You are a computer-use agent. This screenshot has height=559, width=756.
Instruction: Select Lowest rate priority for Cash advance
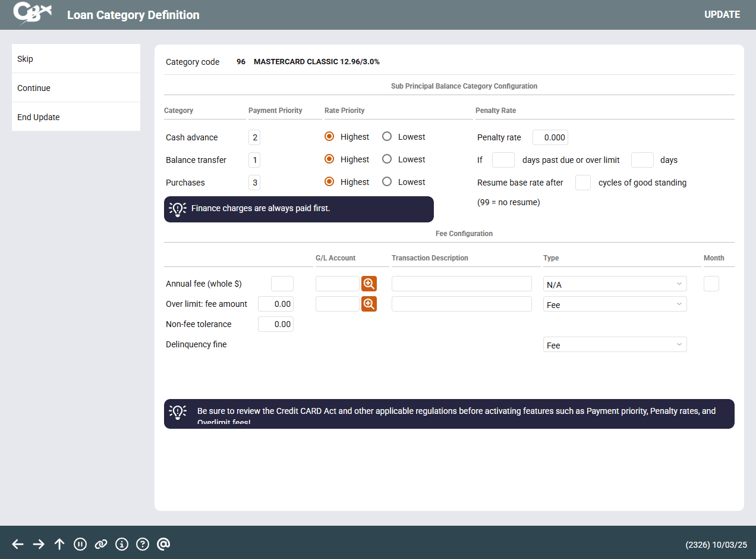click(387, 137)
